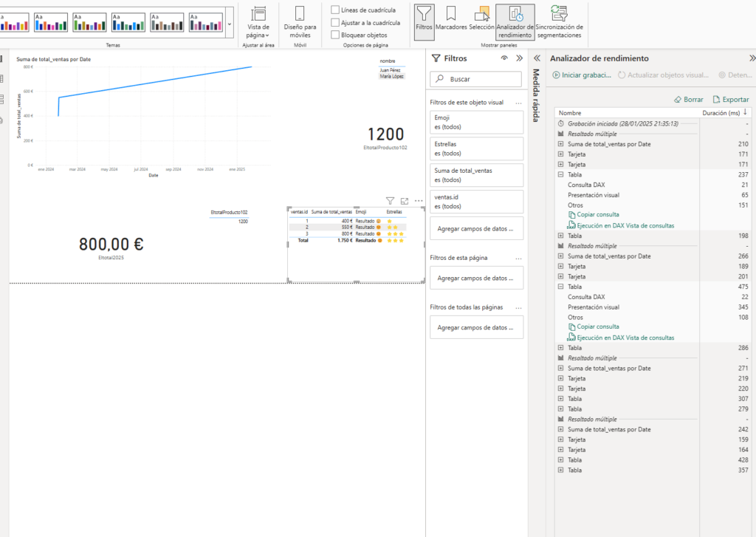Screen dimensions: 756x537
Task: Expand the first Suma de total_ventas por Date row
Action: click(561, 144)
